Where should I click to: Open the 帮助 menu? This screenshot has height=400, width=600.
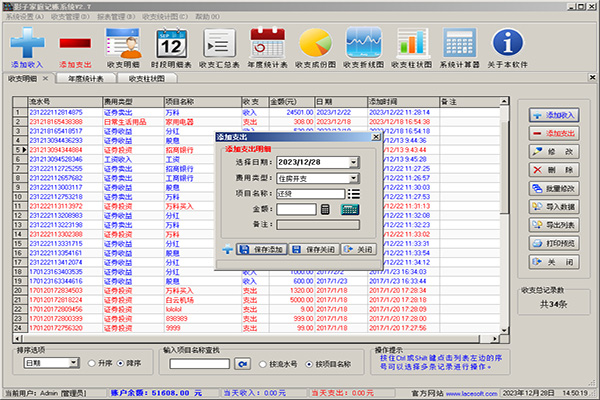pyautogui.click(x=207, y=16)
